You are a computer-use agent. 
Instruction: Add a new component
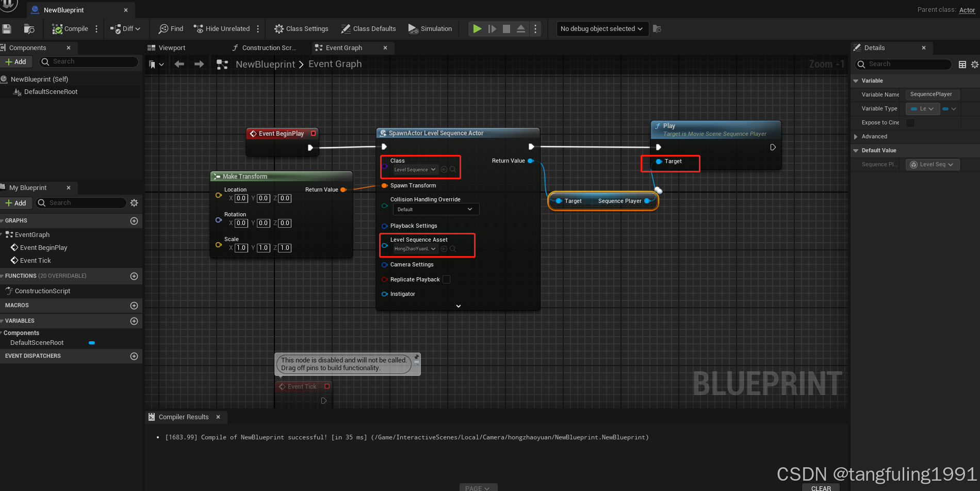[15, 62]
